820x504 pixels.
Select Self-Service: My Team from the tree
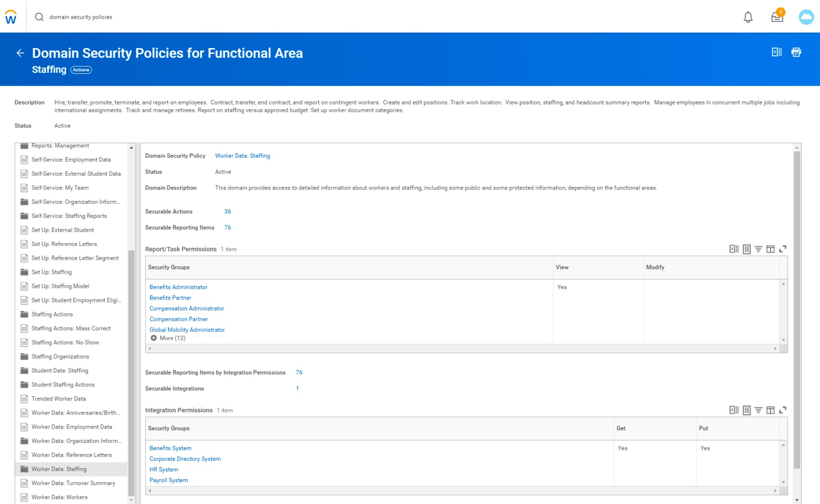pyautogui.click(x=60, y=188)
